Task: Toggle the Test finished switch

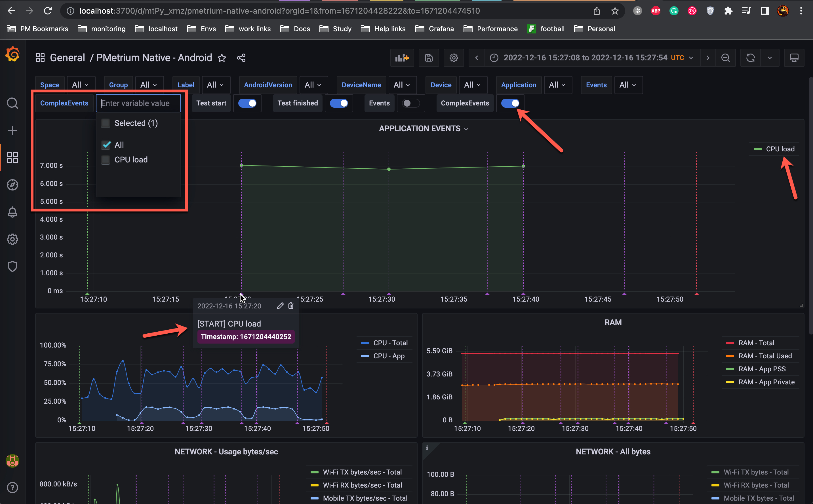Action: tap(339, 103)
